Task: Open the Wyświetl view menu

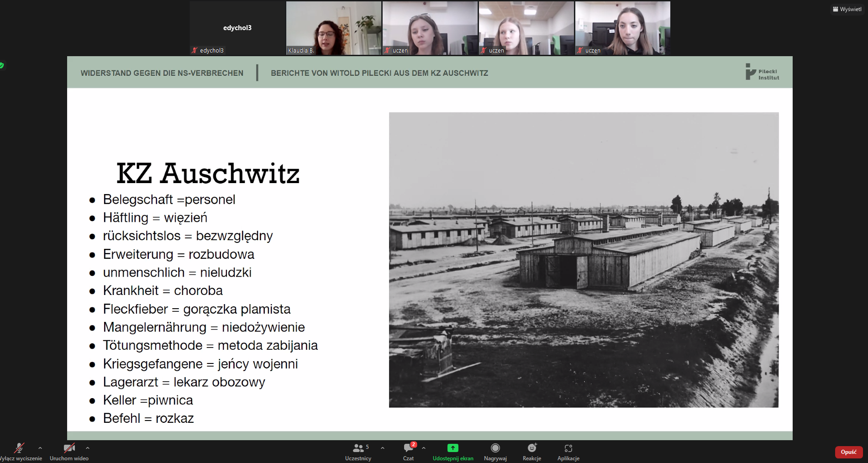Action: 847,9
